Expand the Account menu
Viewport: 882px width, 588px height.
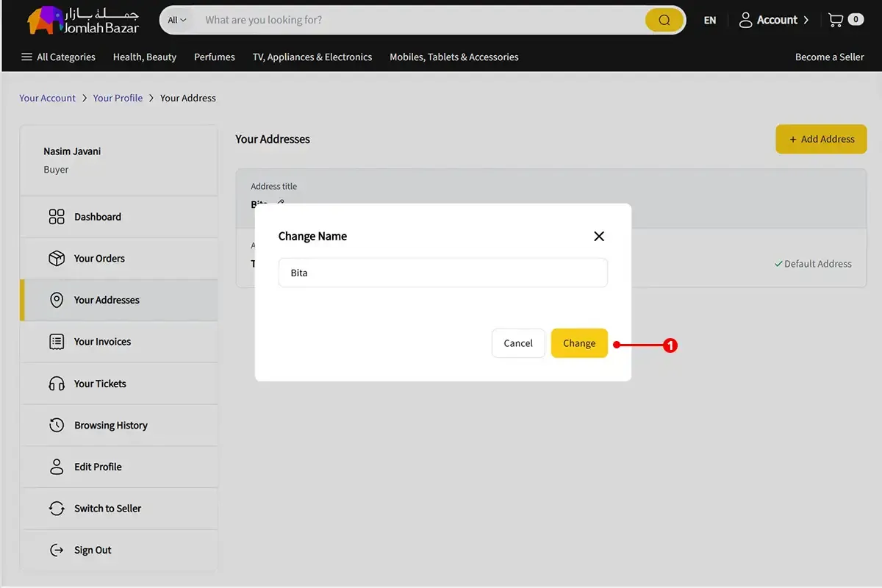(773, 20)
